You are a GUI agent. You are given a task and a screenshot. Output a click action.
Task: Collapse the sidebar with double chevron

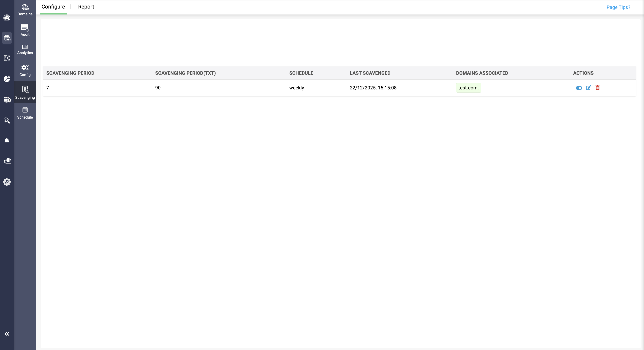[x=7, y=334]
